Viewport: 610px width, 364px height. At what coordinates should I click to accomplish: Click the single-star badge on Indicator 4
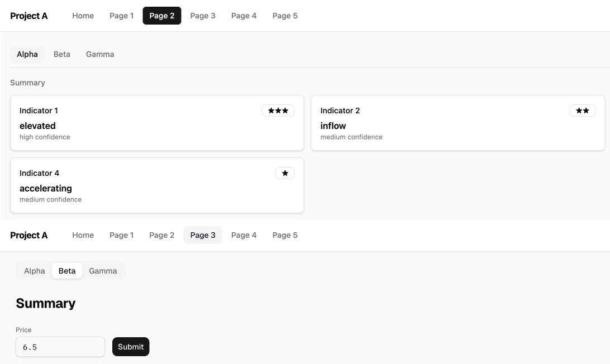[285, 173]
